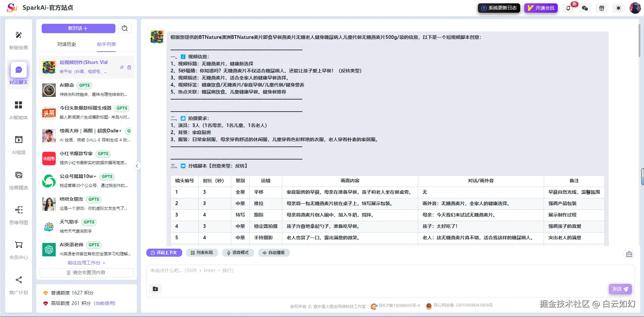
Task: Click the assistant avatar beside the reply
Action: point(157,37)
